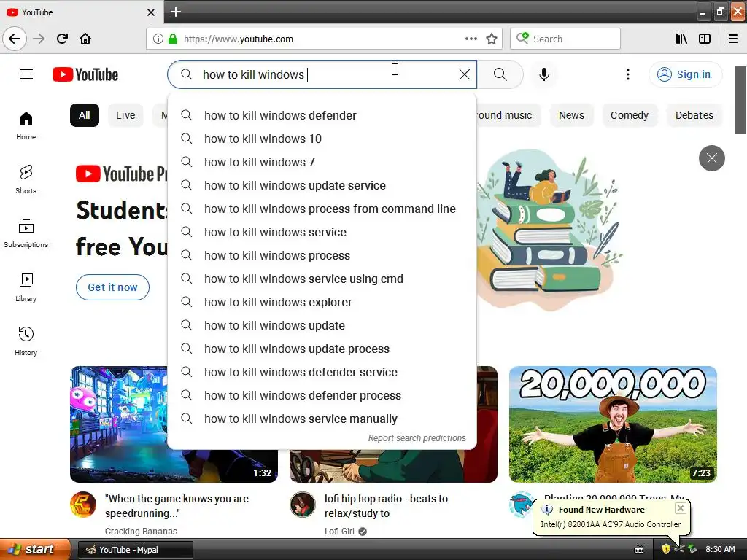Choose suggestion 'how to kill windows update service'
Viewport: 747px width, 560px height.
322,185
